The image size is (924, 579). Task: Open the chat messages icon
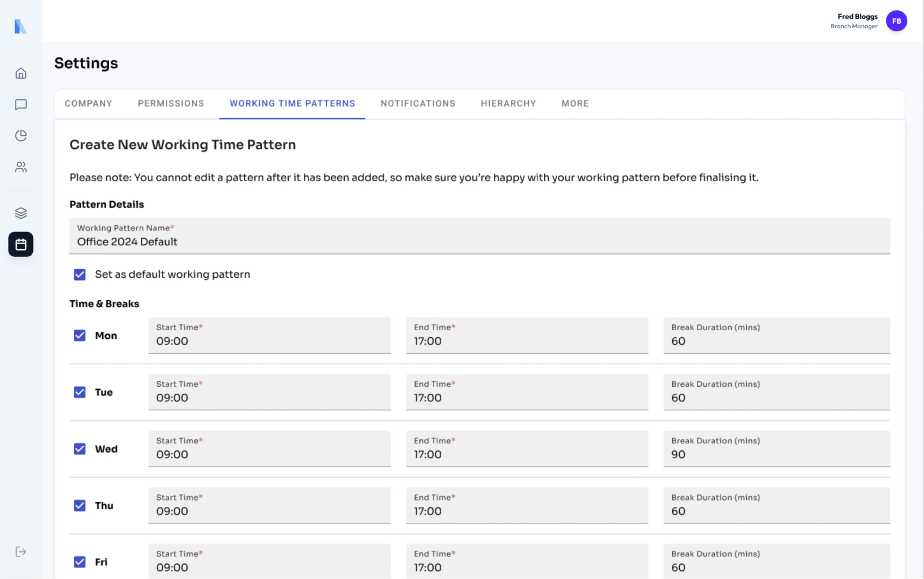[x=21, y=104]
